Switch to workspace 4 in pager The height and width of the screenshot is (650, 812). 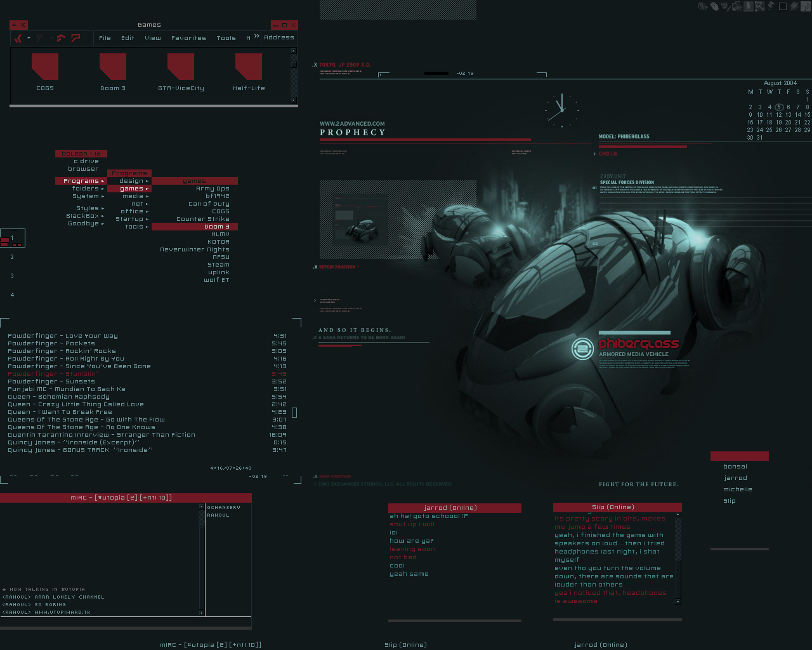click(12, 295)
